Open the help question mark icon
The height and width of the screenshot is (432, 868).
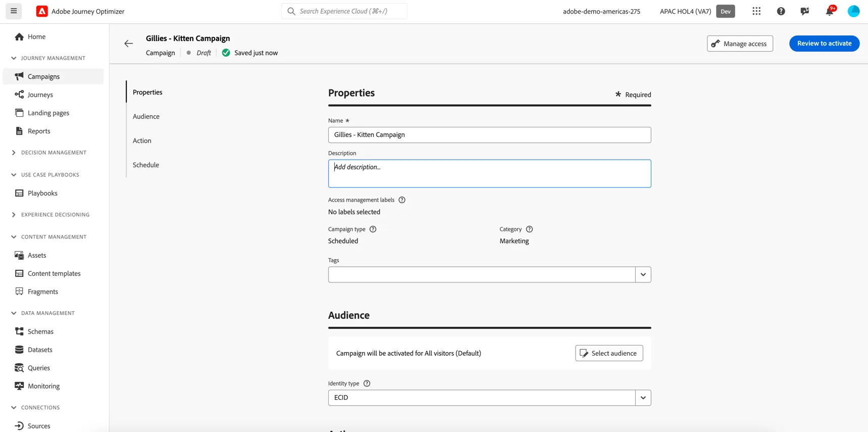(781, 11)
